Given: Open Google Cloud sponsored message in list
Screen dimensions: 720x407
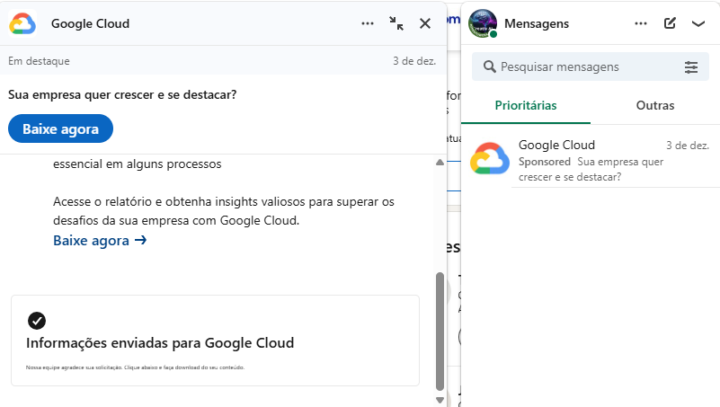Looking at the screenshot, I should pos(591,159).
